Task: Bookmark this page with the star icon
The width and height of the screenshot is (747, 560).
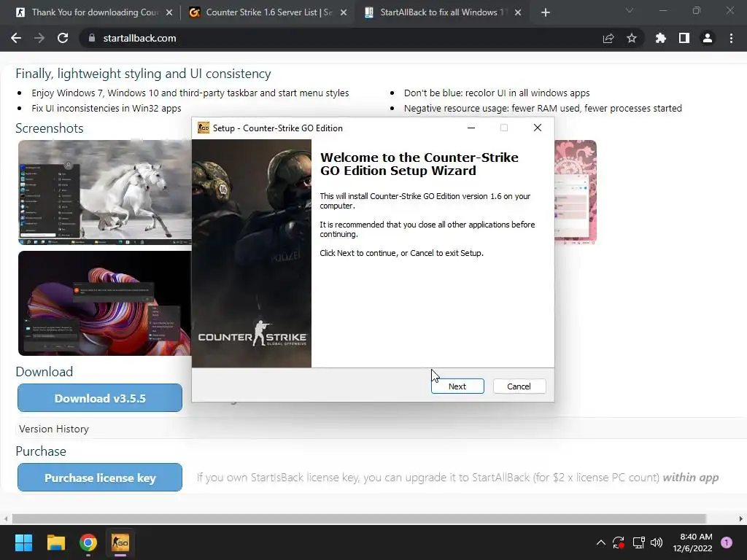Action: click(x=632, y=38)
